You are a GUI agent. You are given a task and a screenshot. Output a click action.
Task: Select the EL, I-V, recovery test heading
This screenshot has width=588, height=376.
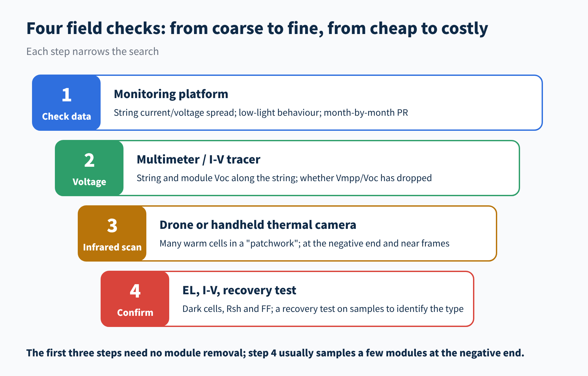tap(239, 290)
